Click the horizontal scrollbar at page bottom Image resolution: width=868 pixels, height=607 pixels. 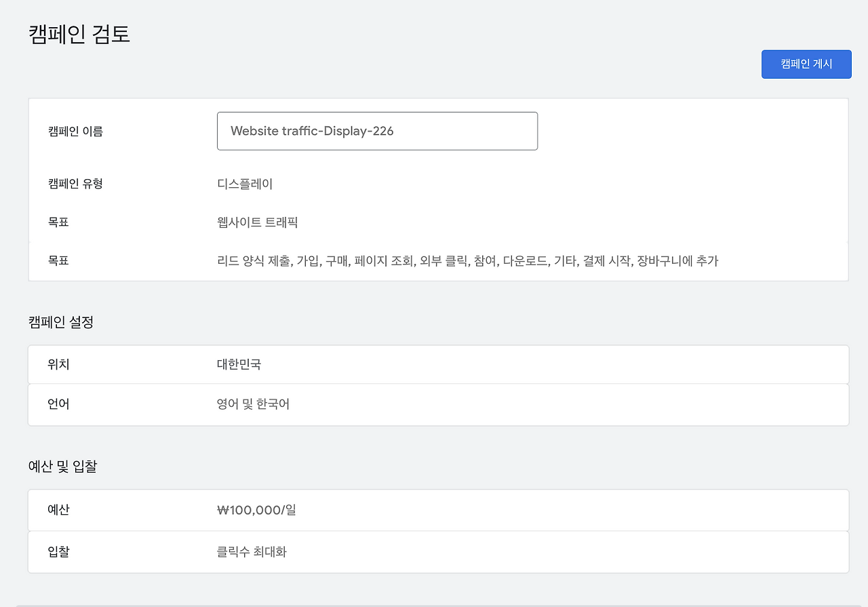[434, 604]
